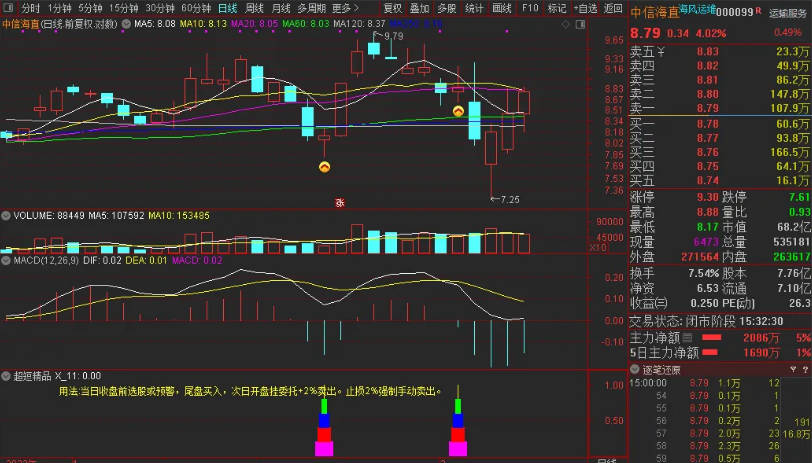Click the 卖一 price 8.79
The height and width of the screenshot is (463, 812).
point(707,108)
